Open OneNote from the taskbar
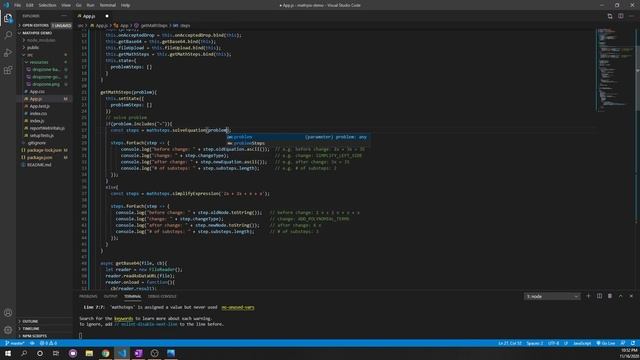Image resolution: width=640 pixels, height=360 pixels. 138,353
